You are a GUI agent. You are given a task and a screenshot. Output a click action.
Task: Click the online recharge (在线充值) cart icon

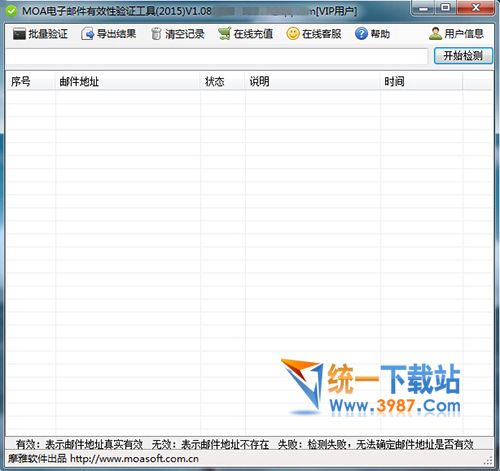(x=224, y=34)
